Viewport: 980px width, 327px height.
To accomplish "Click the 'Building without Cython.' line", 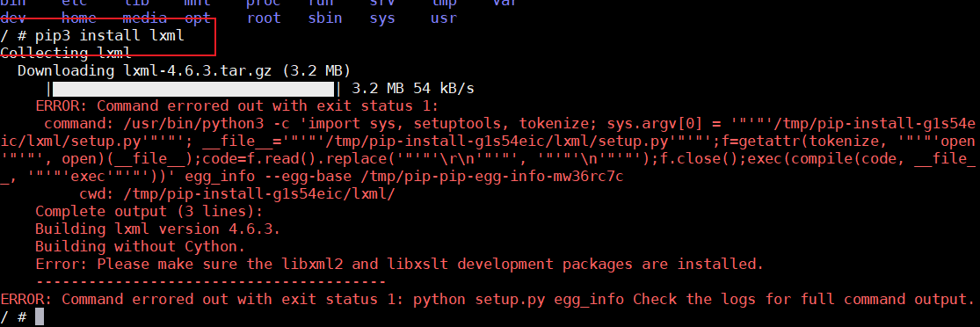I will 140,246.
